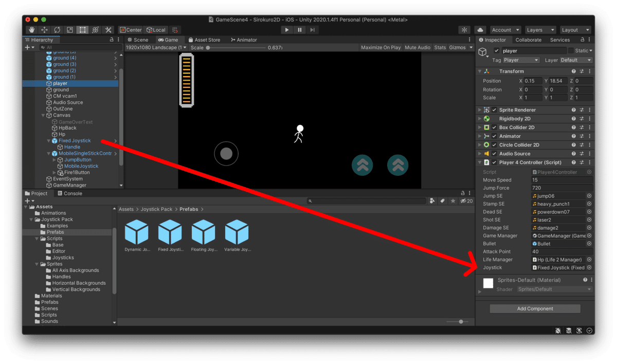Open the Layer dropdown showing Default
Image resolution: width=617 pixels, height=364 pixels.
[576, 60]
